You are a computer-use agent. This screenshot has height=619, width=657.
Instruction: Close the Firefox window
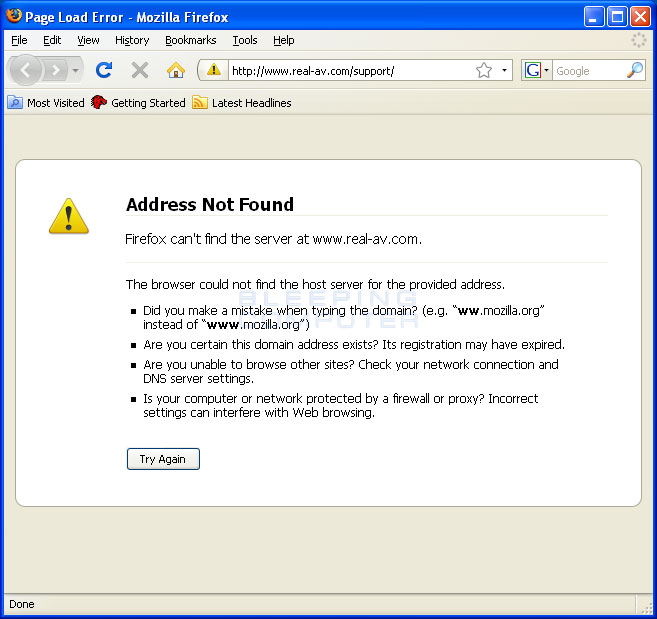point(640,17)
